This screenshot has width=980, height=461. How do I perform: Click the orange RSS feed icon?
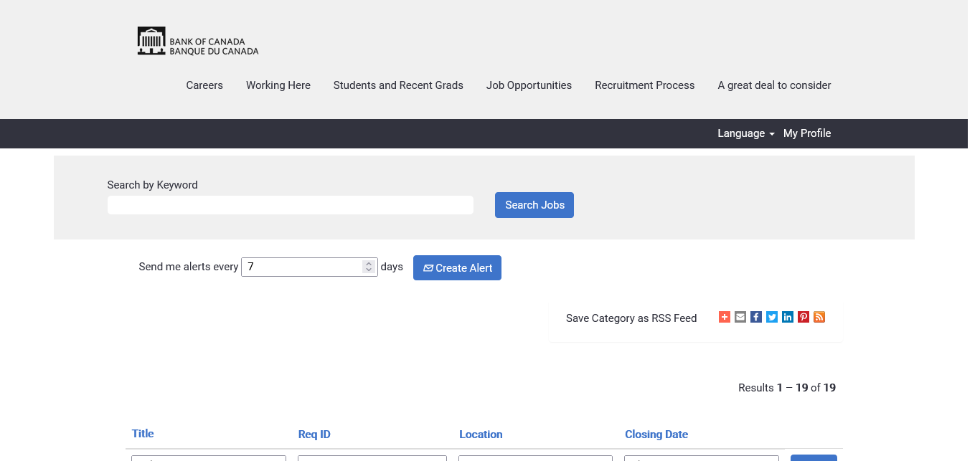(819, 317)
